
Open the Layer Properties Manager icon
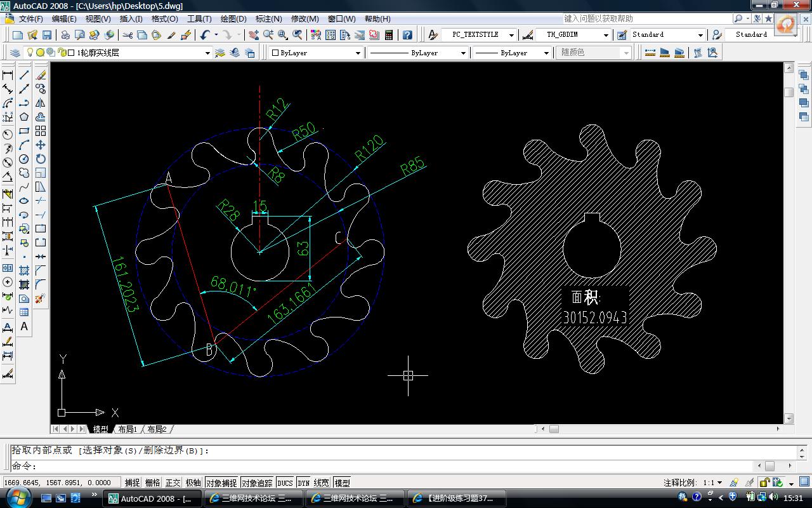(16, 53)
